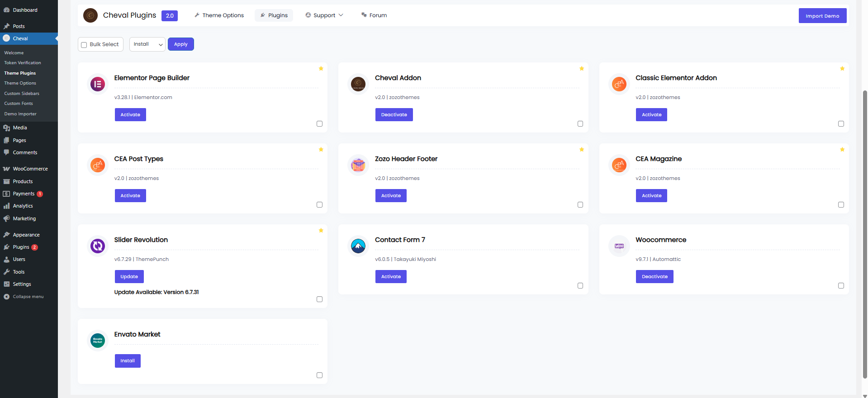This screenshot has height=398, width=868.
Task: Open the Theme Options tab
Action: [219, 15]
